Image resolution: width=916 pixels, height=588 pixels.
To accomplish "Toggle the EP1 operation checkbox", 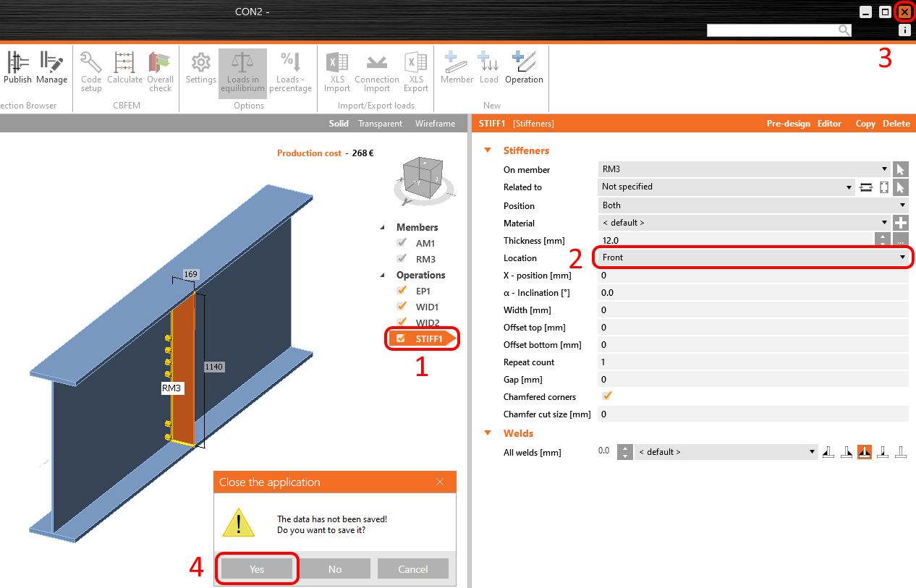I will tap(402, 291).
